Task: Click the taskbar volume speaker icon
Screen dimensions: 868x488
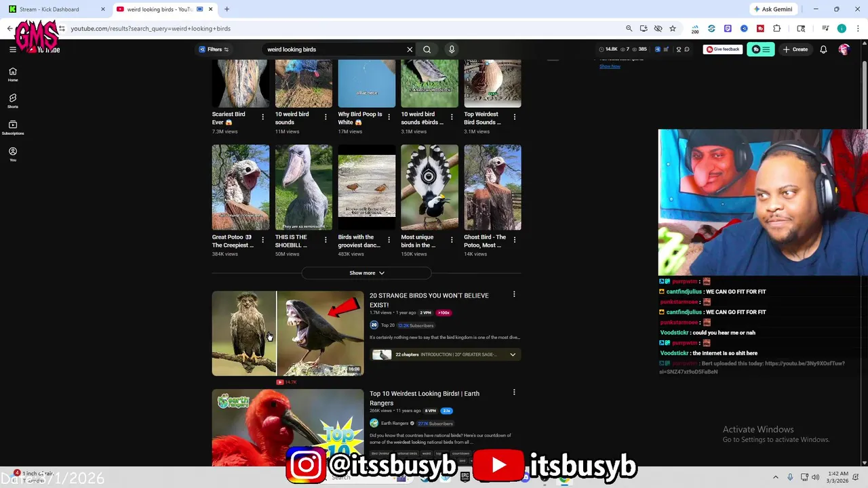Action: (815, 477)
